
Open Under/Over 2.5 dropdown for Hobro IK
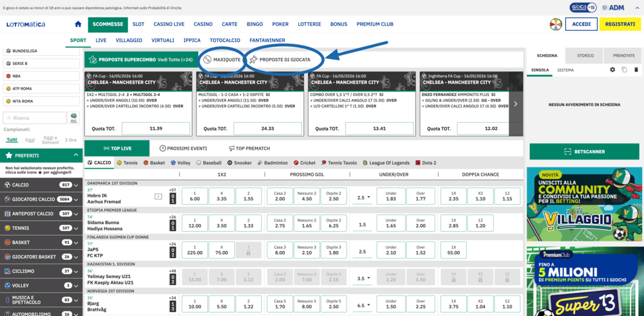363,198
